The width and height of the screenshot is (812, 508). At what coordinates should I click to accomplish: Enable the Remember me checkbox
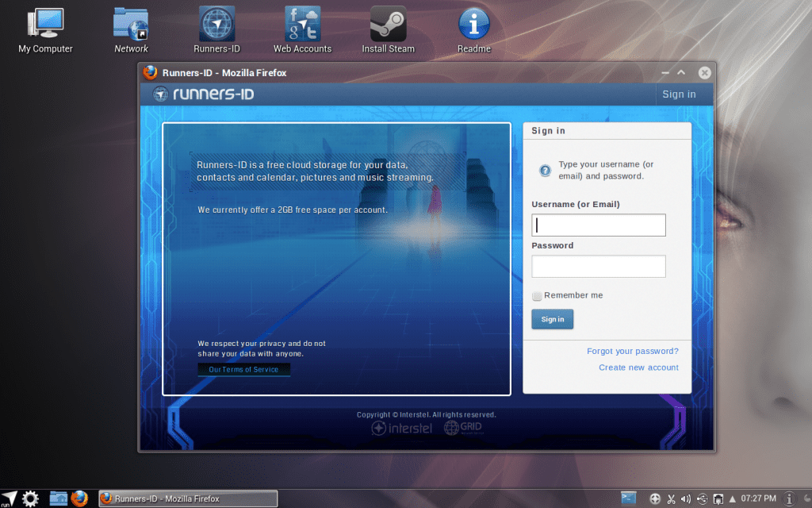[537, 296]
